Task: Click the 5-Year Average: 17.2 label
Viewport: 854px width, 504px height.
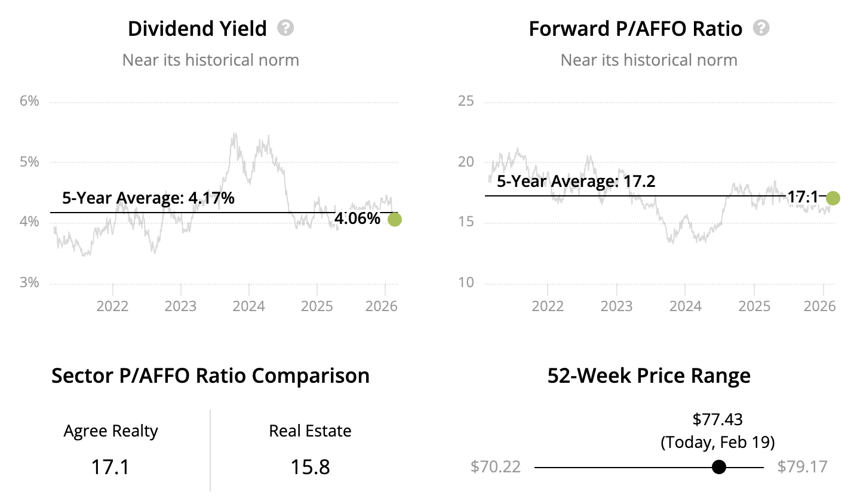Action: [x=576, y=181]
